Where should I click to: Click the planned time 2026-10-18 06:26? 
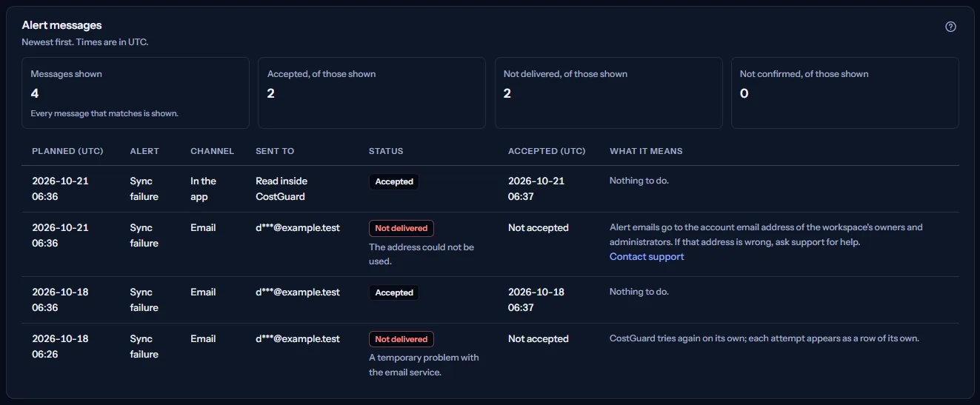(60, 347)
